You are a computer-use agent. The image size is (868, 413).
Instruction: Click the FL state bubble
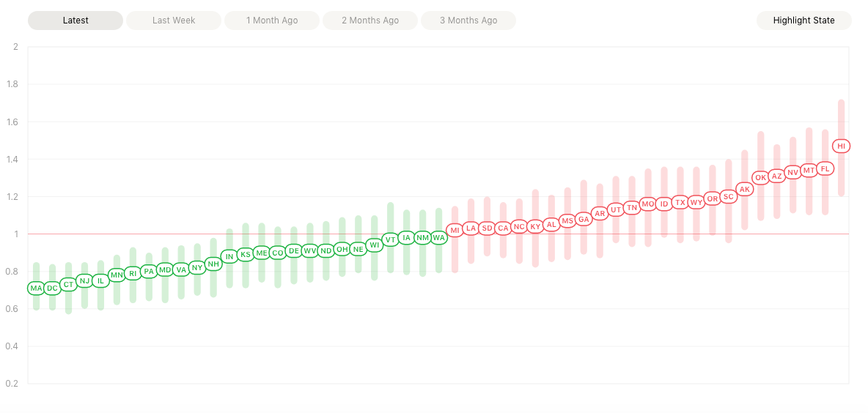[x=825, y=169]
